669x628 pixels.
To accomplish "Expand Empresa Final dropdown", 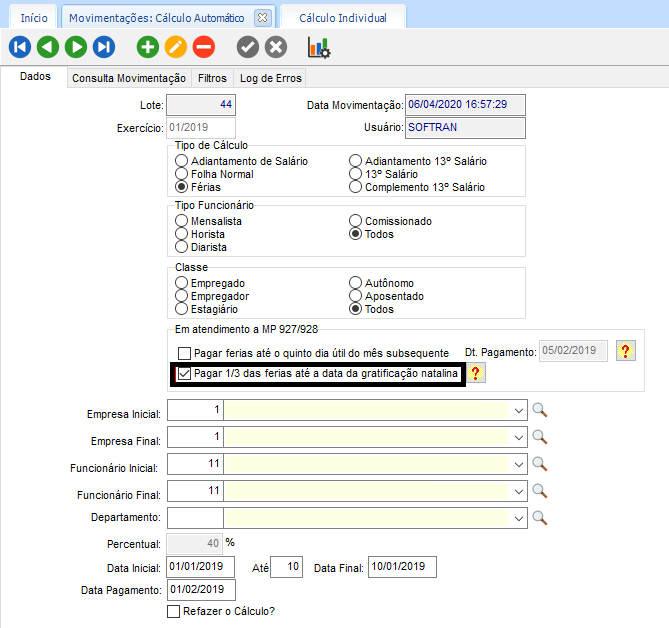I will tap(519, 438).
